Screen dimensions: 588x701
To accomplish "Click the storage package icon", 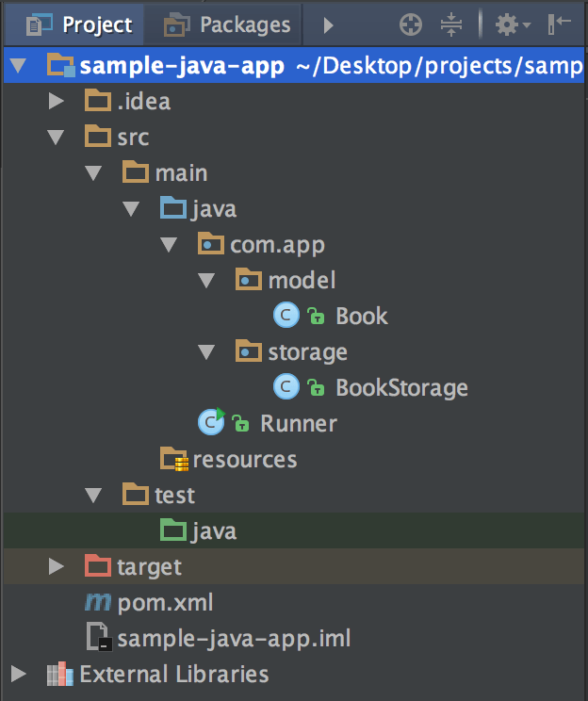I will tap(248, 350).
